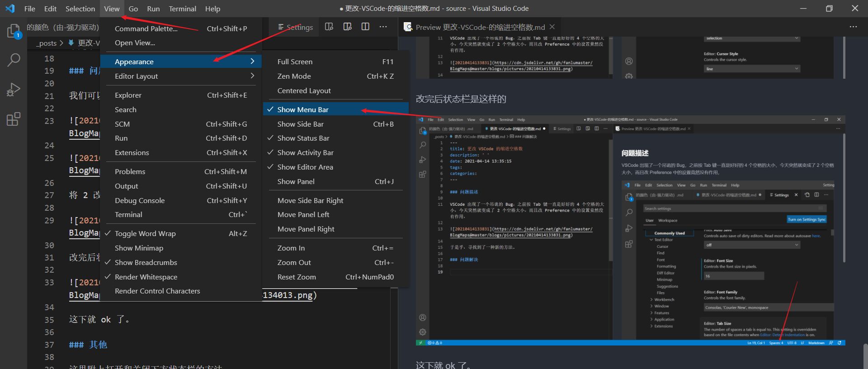
Task: Click the preview icon right beside the Settings tab
Action: click(329, 27)
